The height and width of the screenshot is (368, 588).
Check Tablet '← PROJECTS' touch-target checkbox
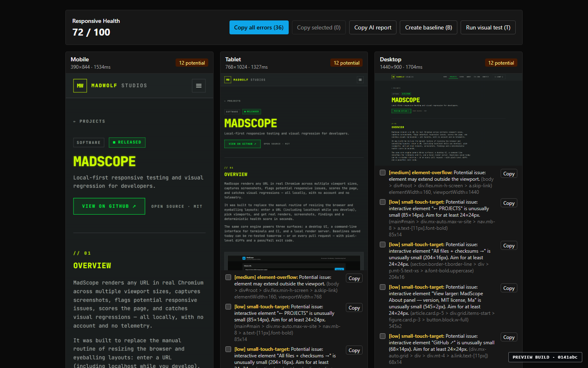click(228, 307)
